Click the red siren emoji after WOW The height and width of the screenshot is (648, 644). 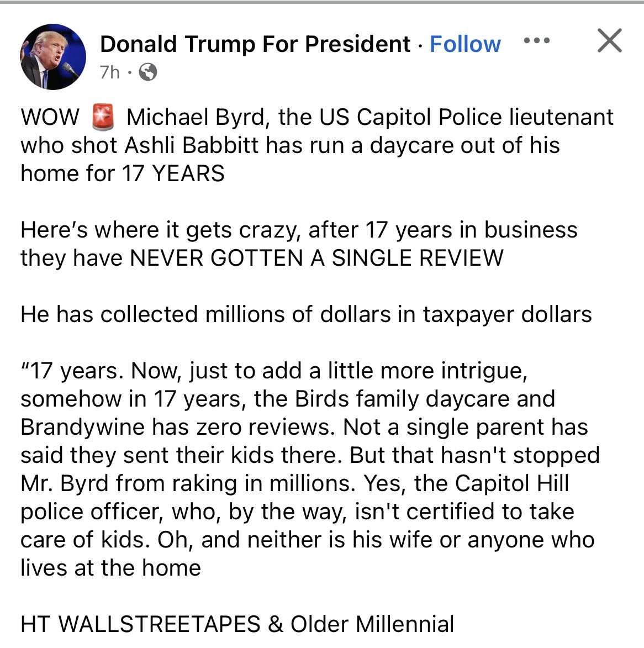click(x=102, y=117)
